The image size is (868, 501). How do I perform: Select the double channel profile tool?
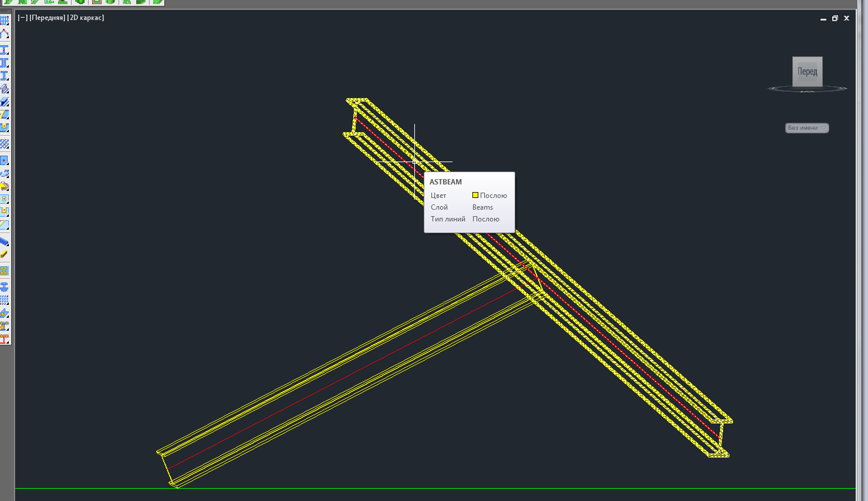5,63
